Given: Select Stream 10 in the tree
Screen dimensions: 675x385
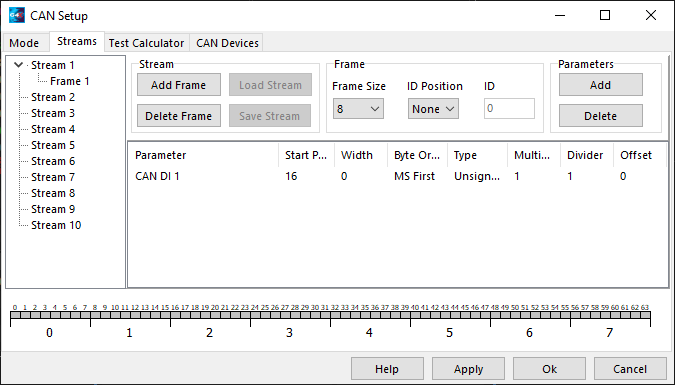Looking at the screenshot, I should pyautogui.click(x=56, y=225).
